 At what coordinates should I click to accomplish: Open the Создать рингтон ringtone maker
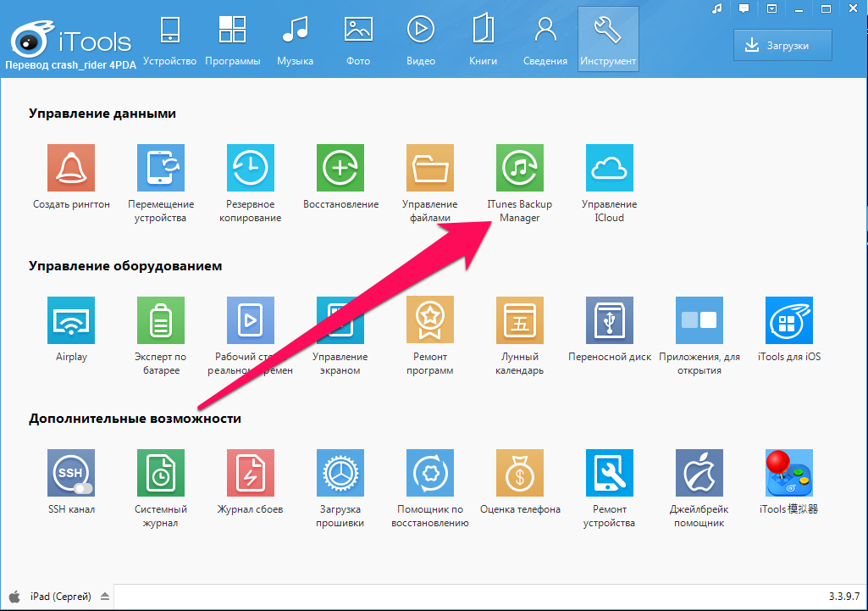pyautogui.click(x=71, y=168)
